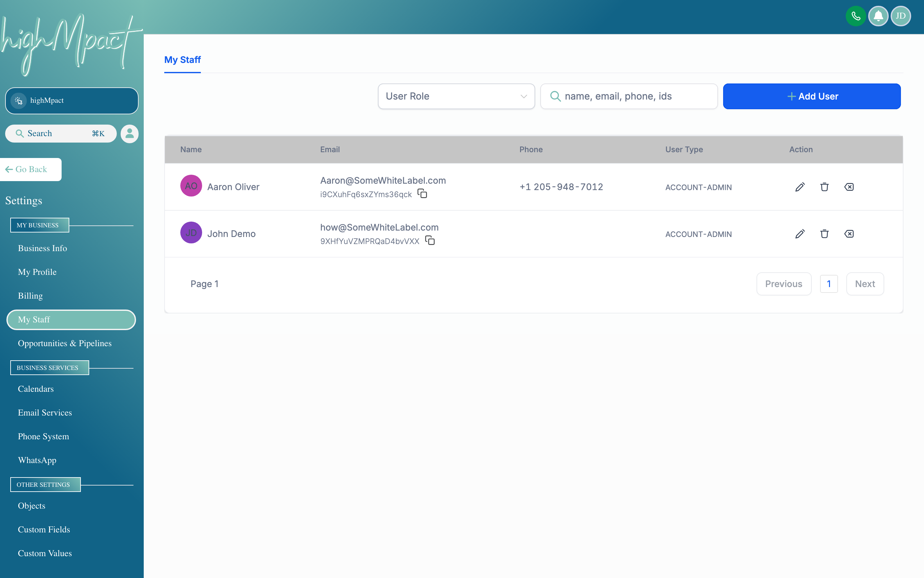Viewport: 924px width, 578px height.
Task: Click the Go Back button
Action: pos(30,169)
